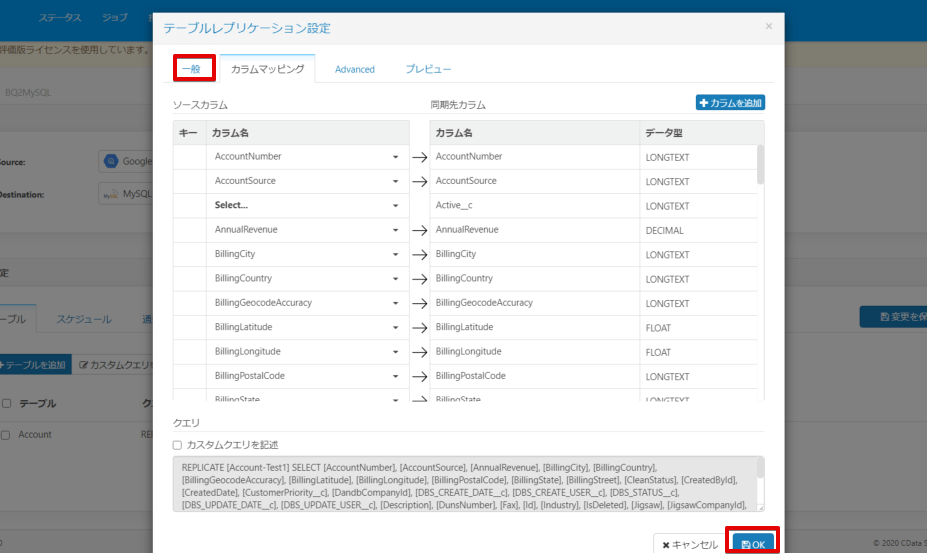Viewport: 927px width, 557px height.
Task: Click the BillingCountry mapping arrow icon
Action: click(420, 279)
